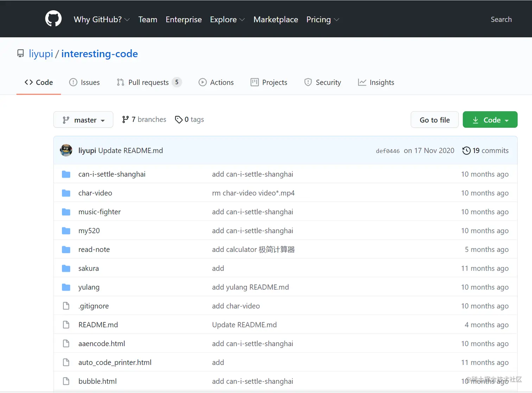Open the Team page
The image size is (532, 393).
[x=148, y=19]
